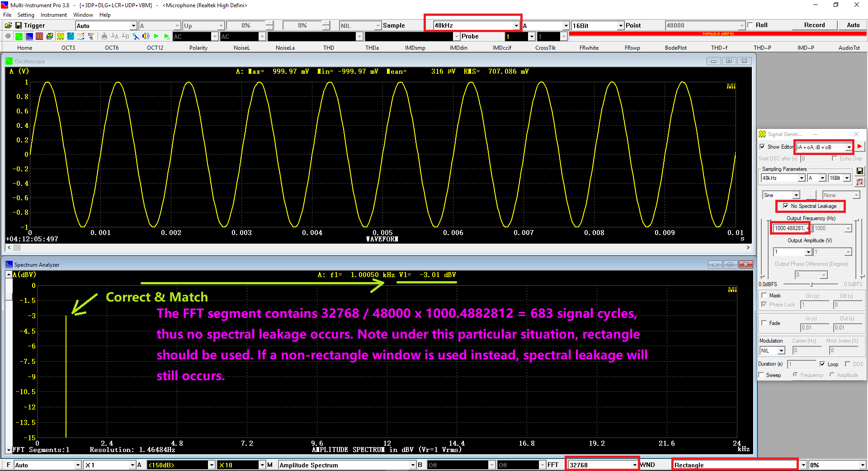Click the save floppy icon in Signal Generator
Image resolution: width=868 pixels, height=471 pixels.
[859, 171]
